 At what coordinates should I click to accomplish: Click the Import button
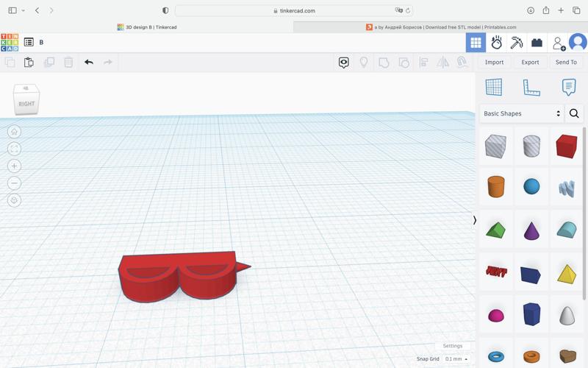point(494,63)
